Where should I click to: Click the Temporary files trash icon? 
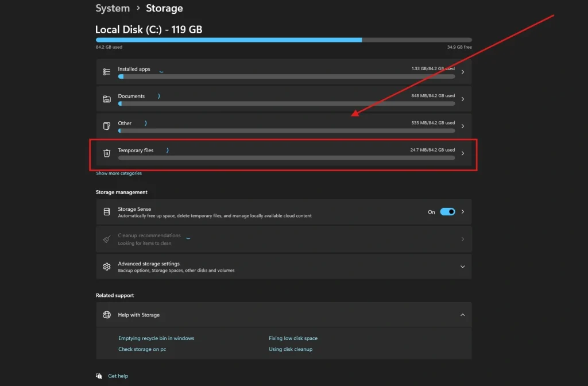coord(107,153)
